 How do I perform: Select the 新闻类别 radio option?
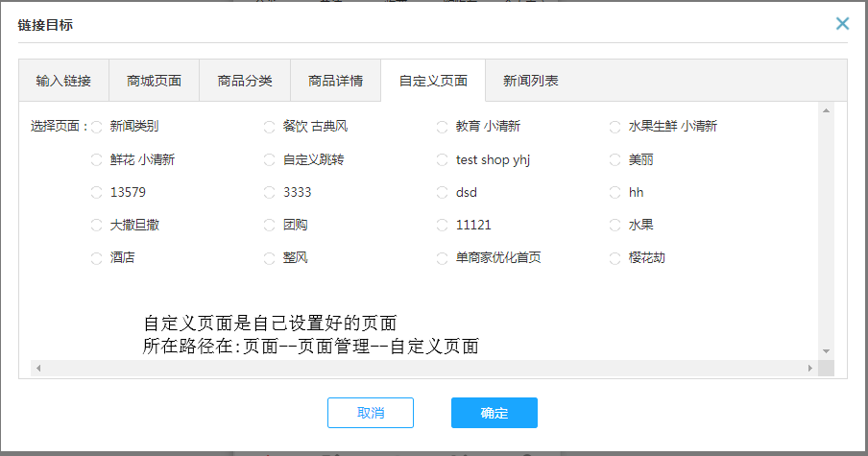96,127
